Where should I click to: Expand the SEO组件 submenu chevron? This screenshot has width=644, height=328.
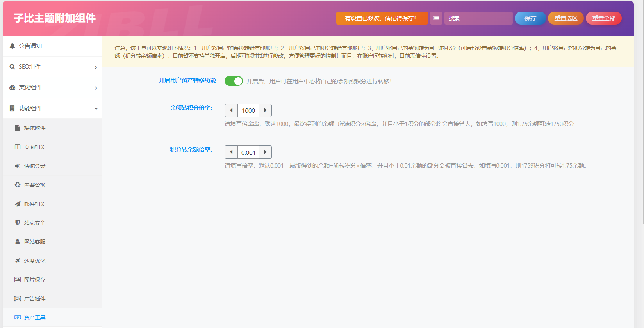point(96,67)
